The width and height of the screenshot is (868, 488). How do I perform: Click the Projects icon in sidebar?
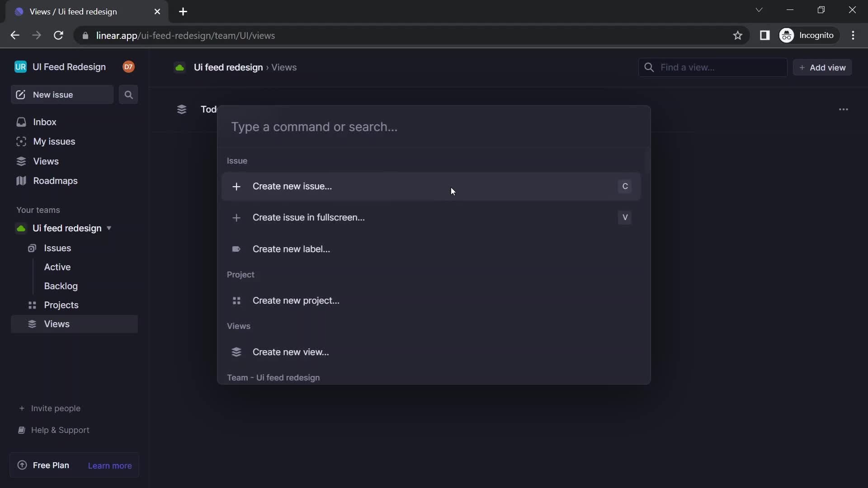(x=32, y=305)
